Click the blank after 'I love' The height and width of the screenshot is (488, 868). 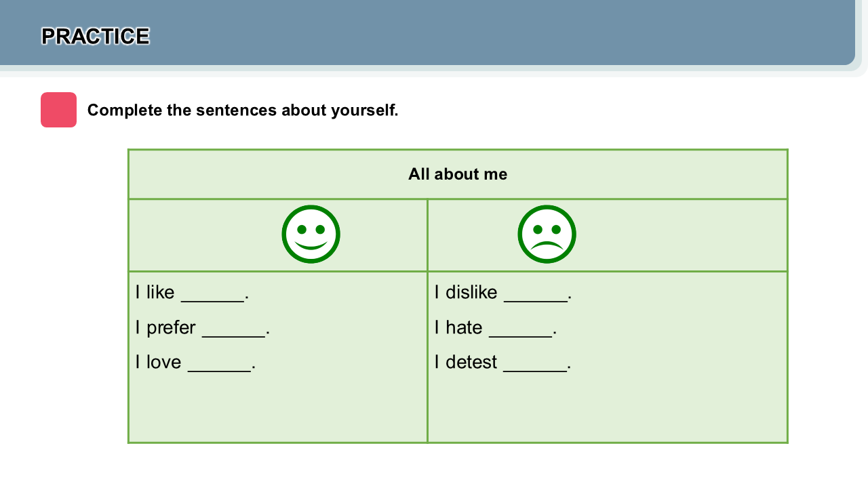219,363
